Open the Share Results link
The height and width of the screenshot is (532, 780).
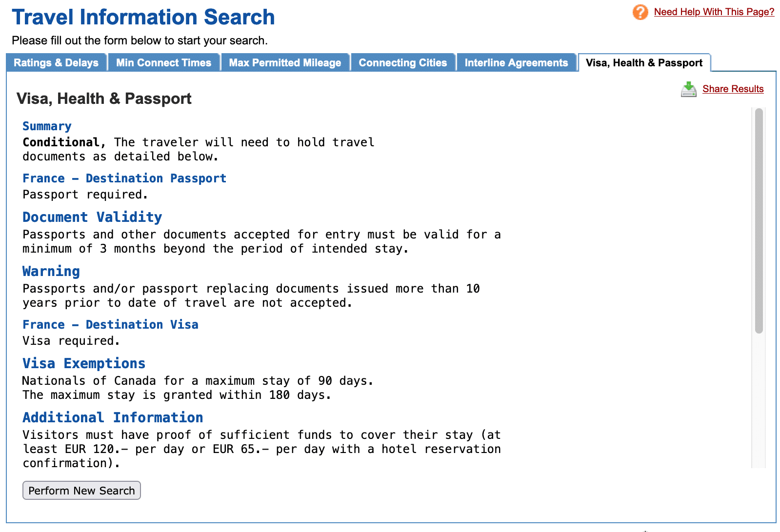[733, 89]
